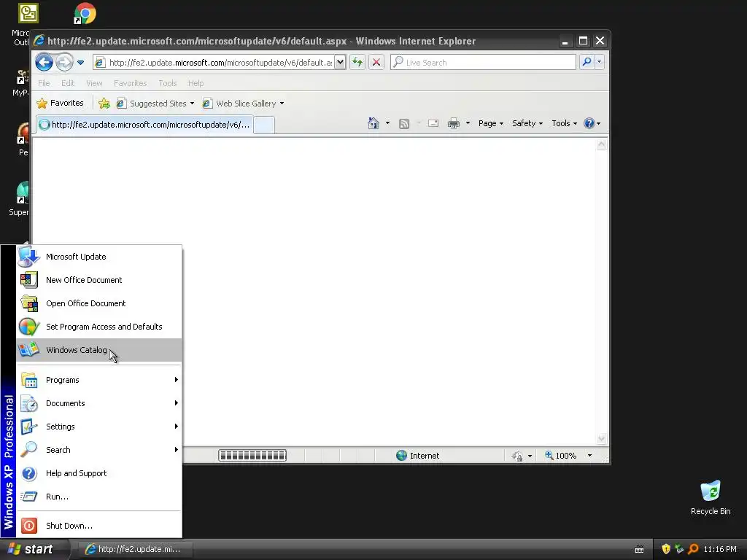Open the Help menu
This screenshot has width=747, height=560.
(x=196, y=83)
